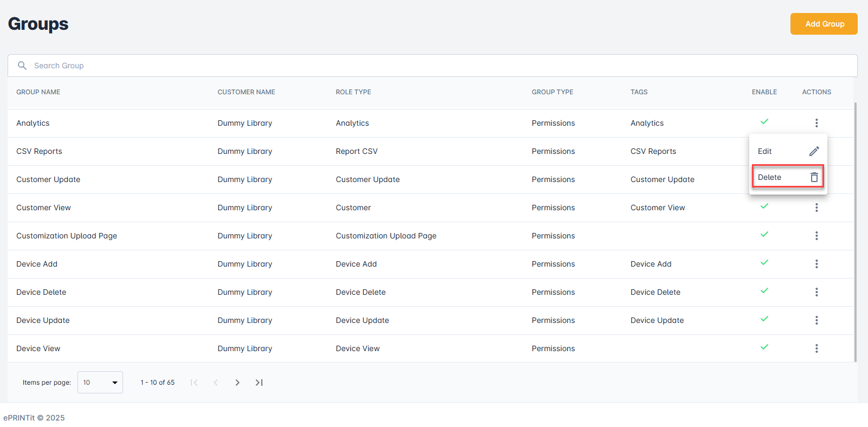Expand actions menu for Customization Upload Page
Image resolution: width=868 pixels, height=427 pixels.
point(816,236)
